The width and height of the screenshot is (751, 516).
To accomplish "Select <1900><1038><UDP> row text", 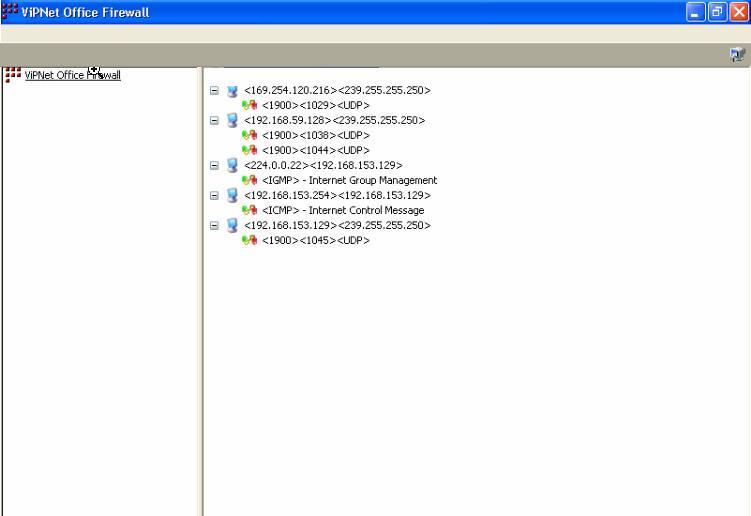I will (316, 135).
